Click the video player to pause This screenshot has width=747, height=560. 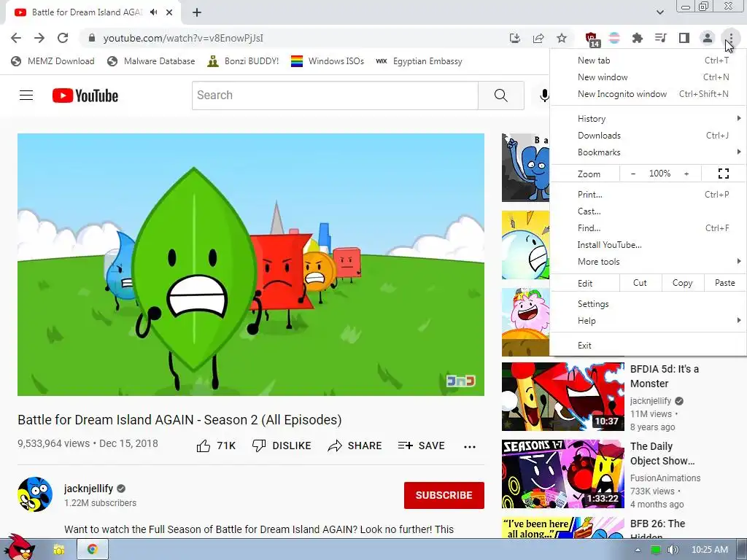[251, 264]
